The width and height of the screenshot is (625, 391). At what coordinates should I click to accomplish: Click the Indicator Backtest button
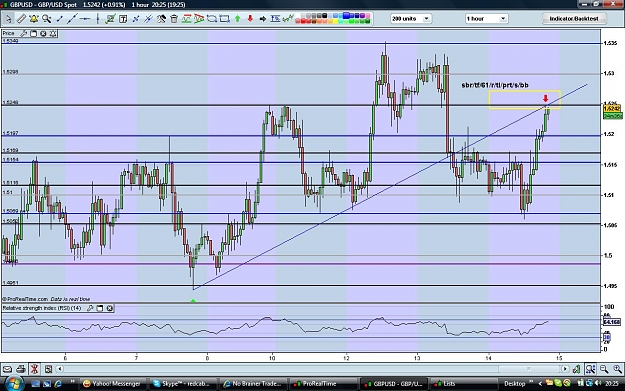(x=574, y=18)
